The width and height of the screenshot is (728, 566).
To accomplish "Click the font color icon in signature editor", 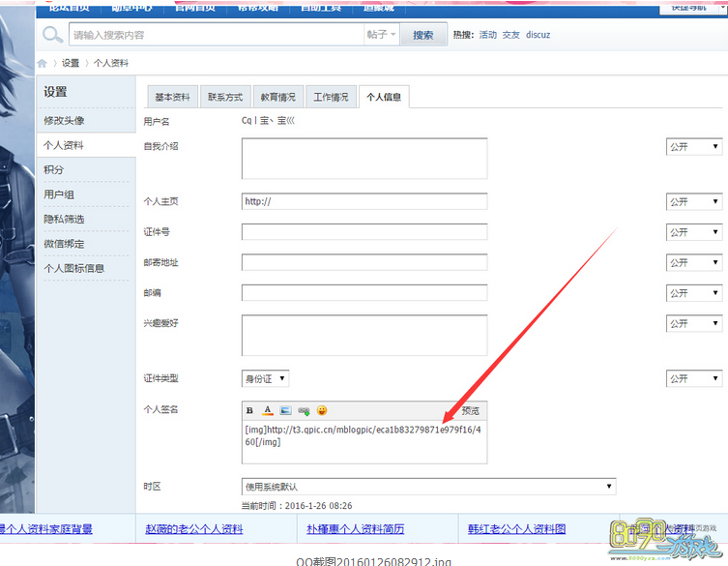I will click(268, 411).
